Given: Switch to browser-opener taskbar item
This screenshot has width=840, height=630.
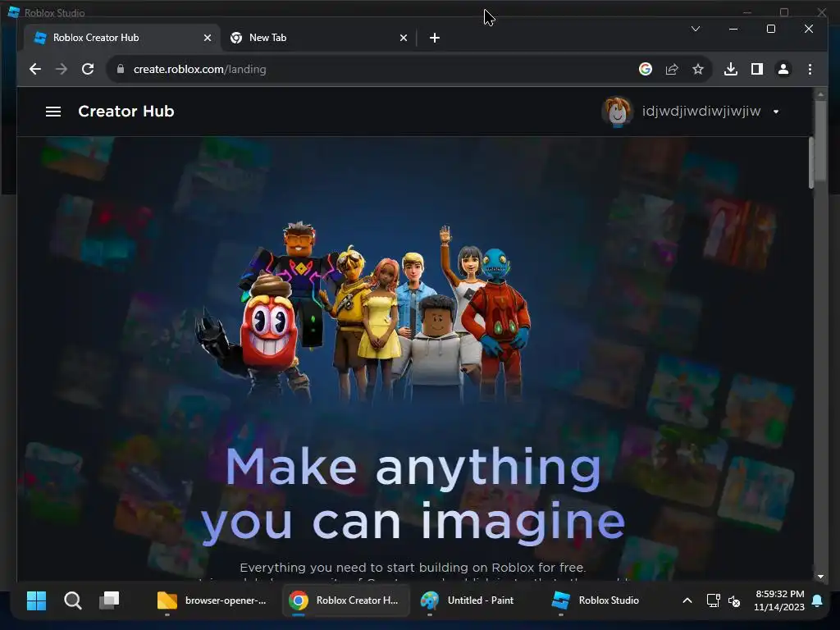Looking at the screenshot, I should 212,600.
